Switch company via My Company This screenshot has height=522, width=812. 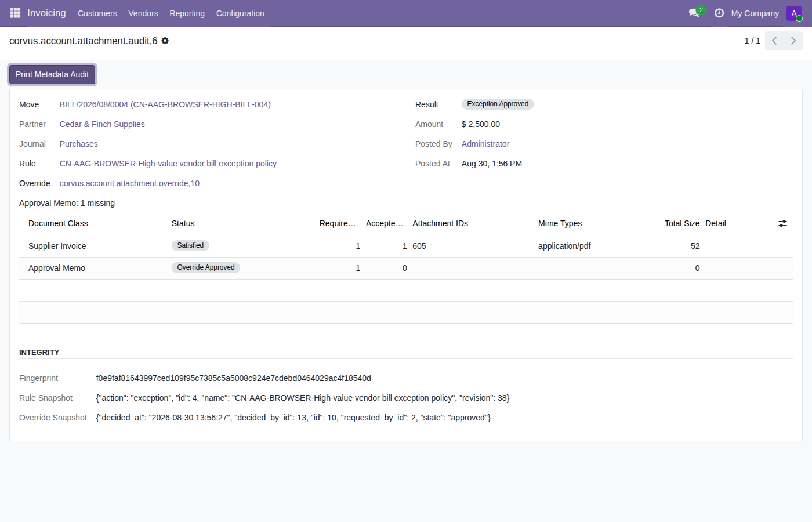click(755, 13)
